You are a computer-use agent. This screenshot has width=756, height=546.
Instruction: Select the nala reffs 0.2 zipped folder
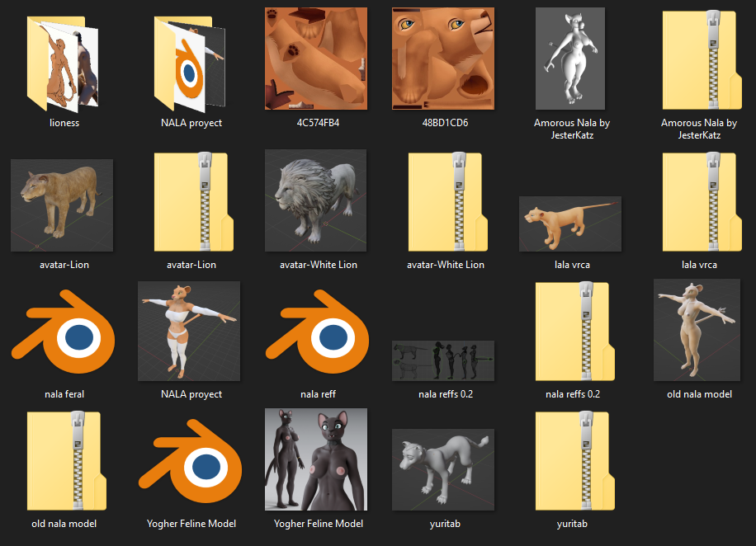tap(575, 331)
